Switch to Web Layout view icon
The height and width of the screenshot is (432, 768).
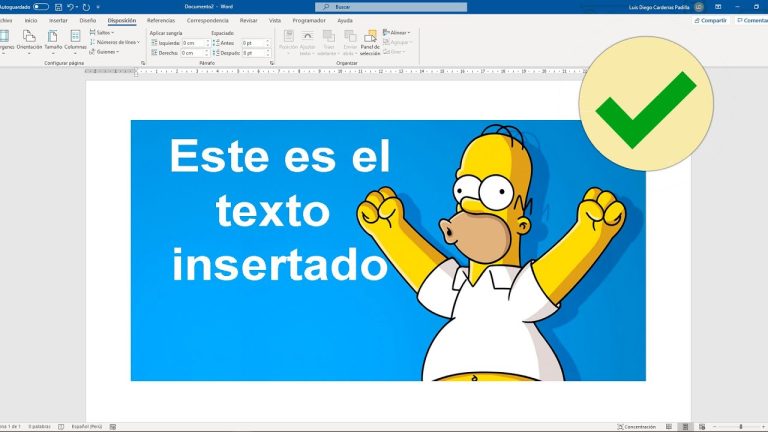[702, 427]
